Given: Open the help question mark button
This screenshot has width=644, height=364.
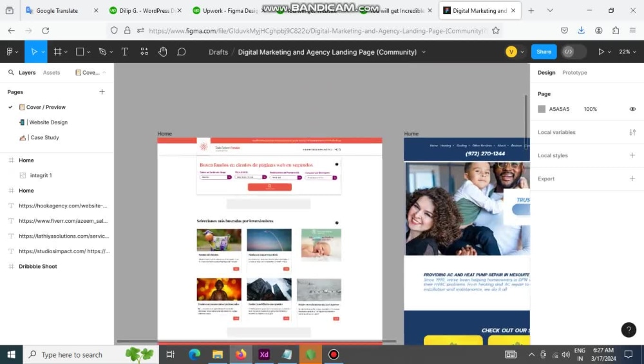Looking at the screenshot, I should click(629, 329).
